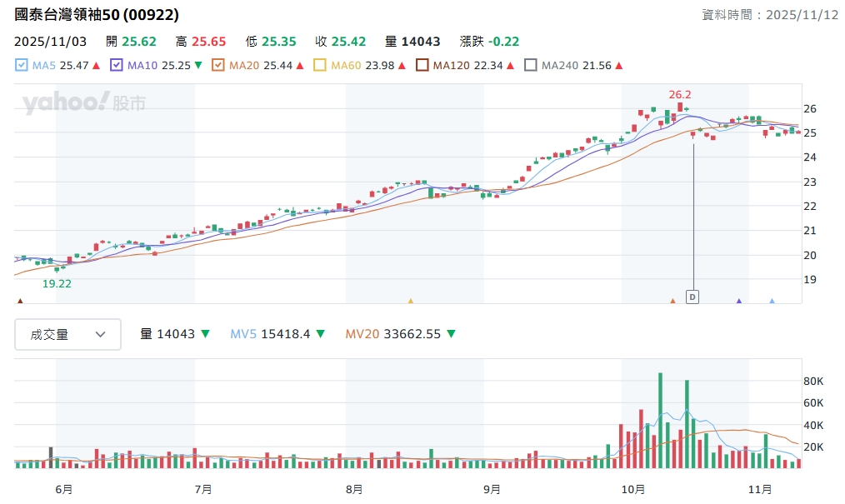845x504 pixels.
Task: Toggle off the MA20 checkbox
Action: tap(218, 65)
